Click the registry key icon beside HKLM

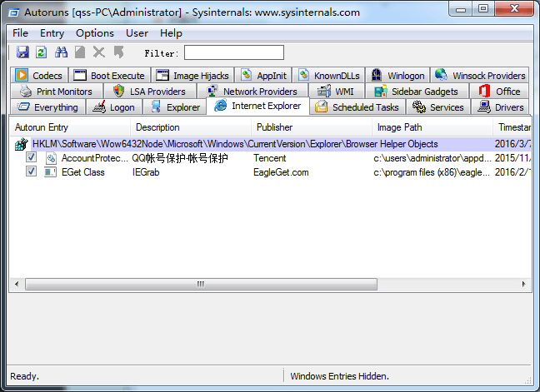[22, 144]
